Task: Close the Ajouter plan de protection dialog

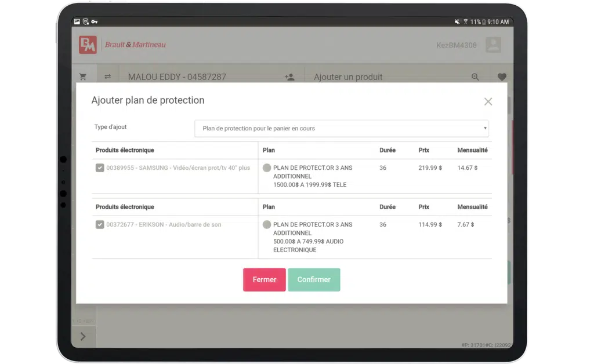Action: tap(488, 101)
